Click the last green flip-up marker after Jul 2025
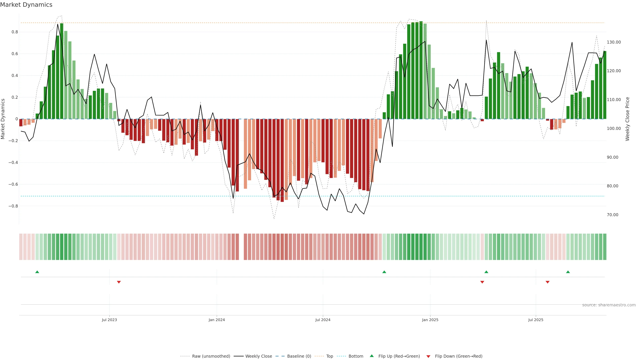The width and height of the screenshot is (644, 362). (568, 272)
